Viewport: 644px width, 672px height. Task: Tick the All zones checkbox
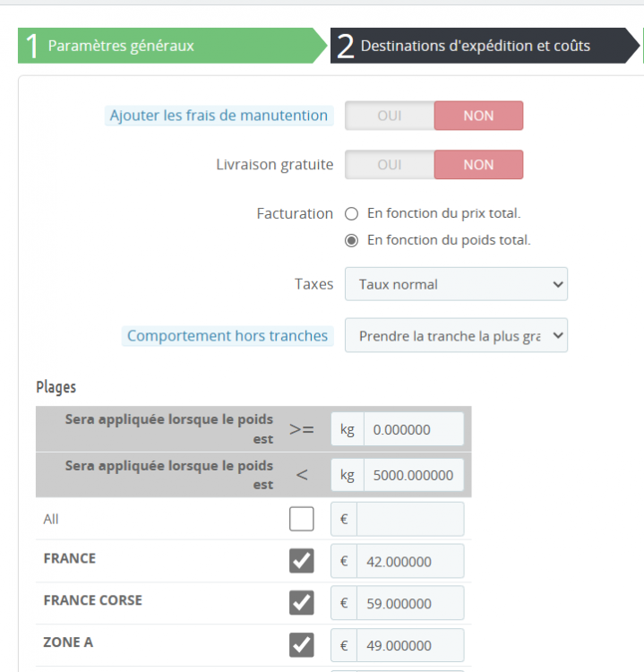(x=302, y=519)
